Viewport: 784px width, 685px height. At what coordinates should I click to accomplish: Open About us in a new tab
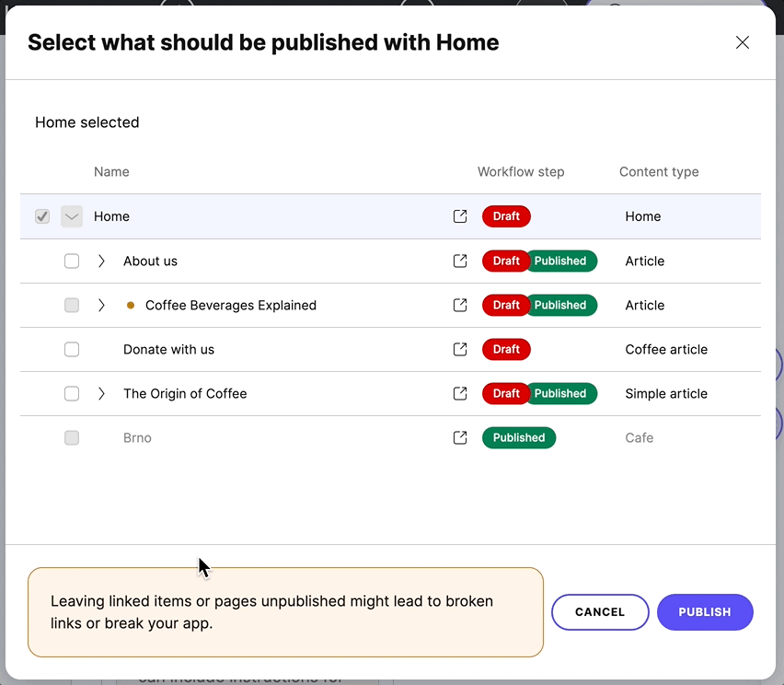[459, 261]
